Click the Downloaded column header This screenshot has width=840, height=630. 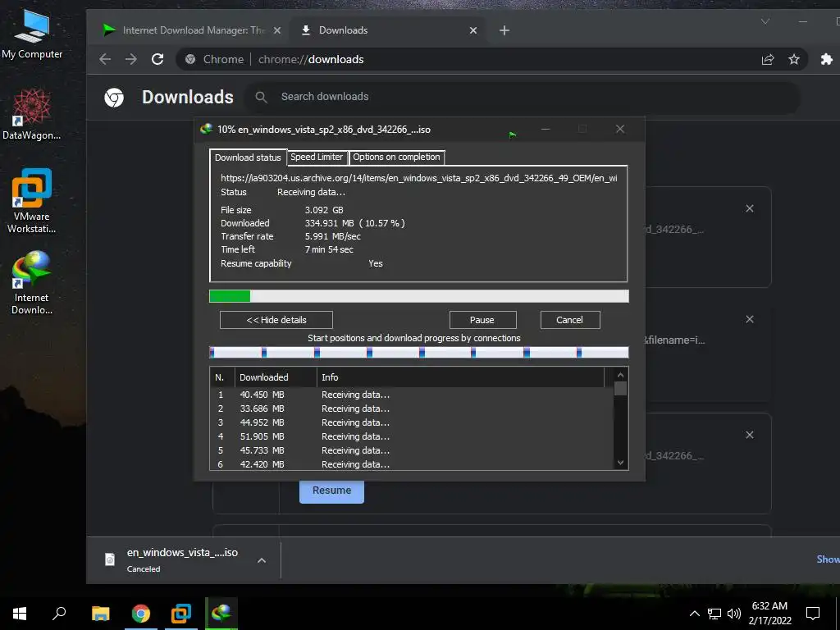(276, 377)
